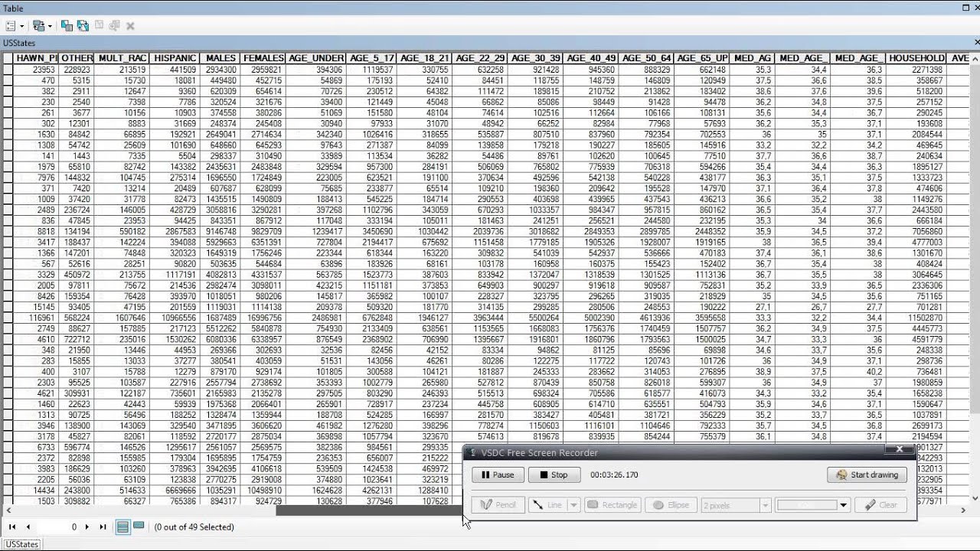
Task: Select the Rectangle drawing tool
Action: tap(612, 505)
